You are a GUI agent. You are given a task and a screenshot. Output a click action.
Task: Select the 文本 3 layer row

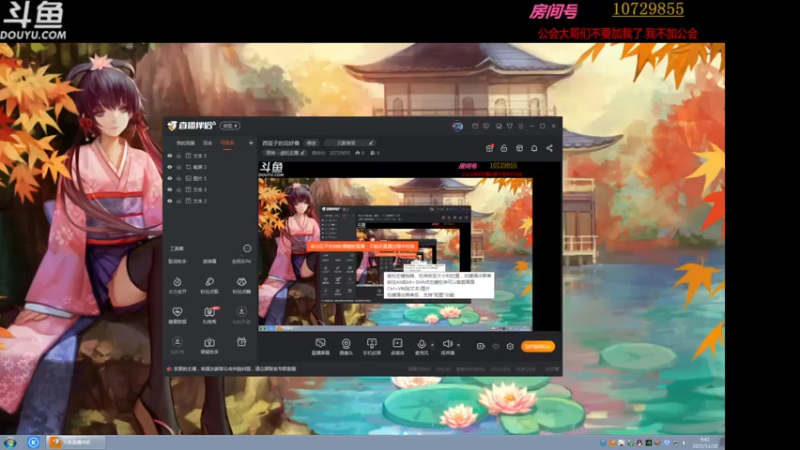pos(210,189)
